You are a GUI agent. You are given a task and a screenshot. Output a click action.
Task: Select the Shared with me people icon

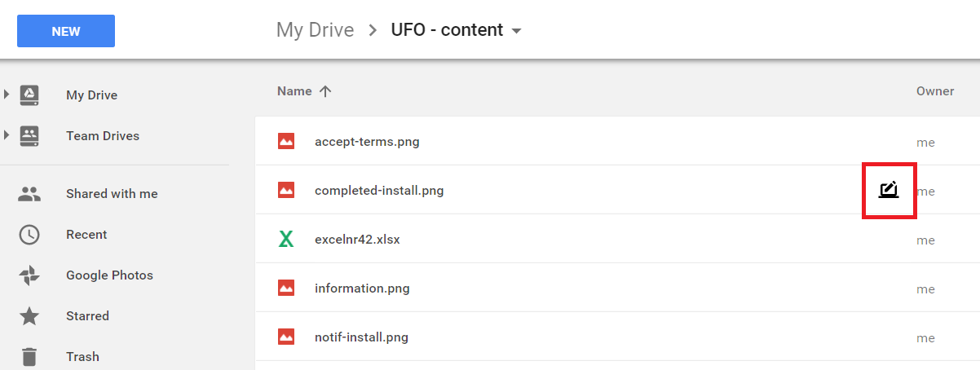coord(29,194)
